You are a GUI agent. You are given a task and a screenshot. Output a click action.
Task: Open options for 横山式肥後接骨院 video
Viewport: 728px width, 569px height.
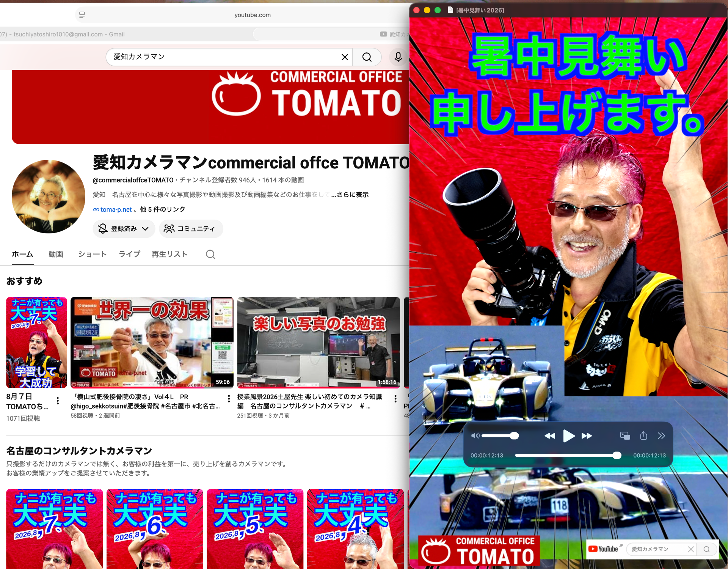[229, 399]
